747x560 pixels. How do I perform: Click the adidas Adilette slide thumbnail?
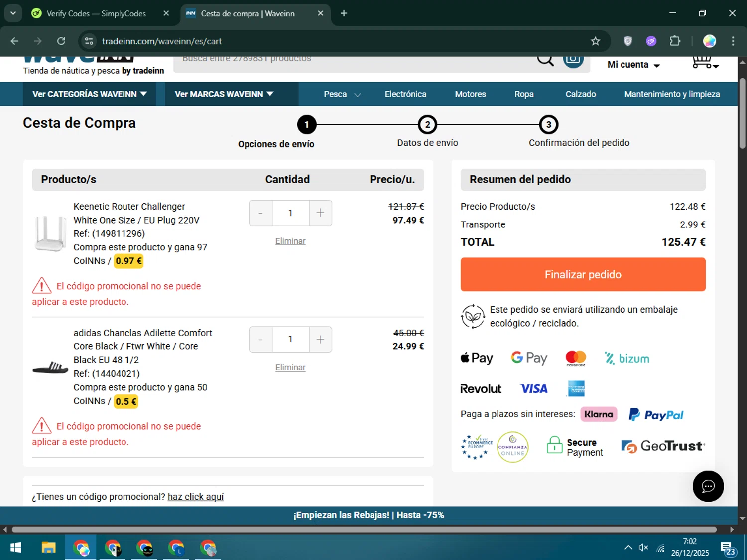click(x=50, y=368)
